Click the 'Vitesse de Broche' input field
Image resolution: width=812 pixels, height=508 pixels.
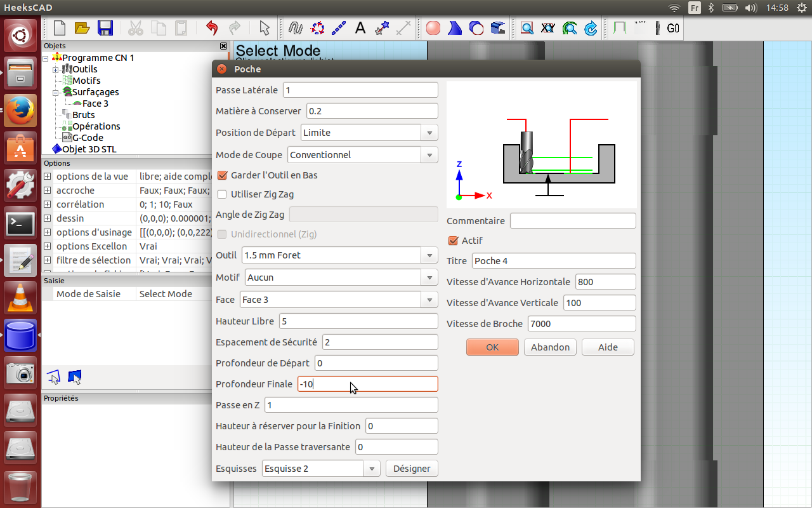pyautogui.click(x=582, y=323)
